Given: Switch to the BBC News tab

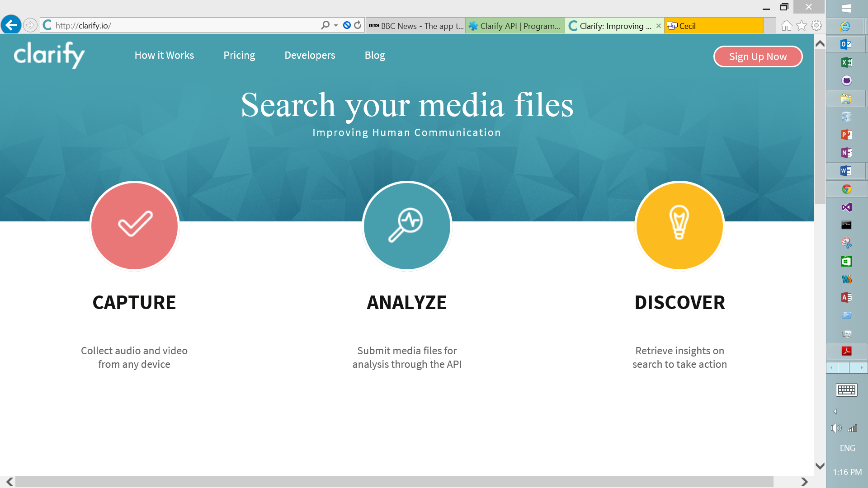Looking at the screenshot, I should coord(416,26).
